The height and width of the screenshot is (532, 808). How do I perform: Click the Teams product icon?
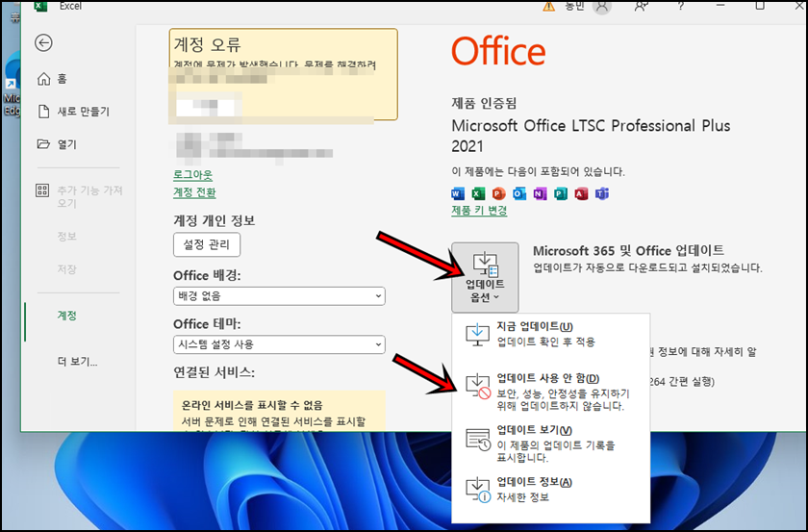pyautogui.click(x=602, y=193)
